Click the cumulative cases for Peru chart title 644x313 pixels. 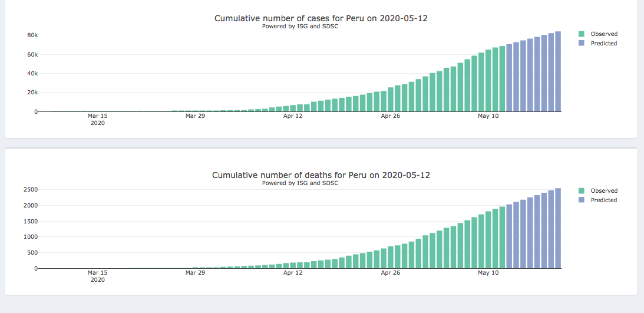pyautogui.click(x=321, y=18)
